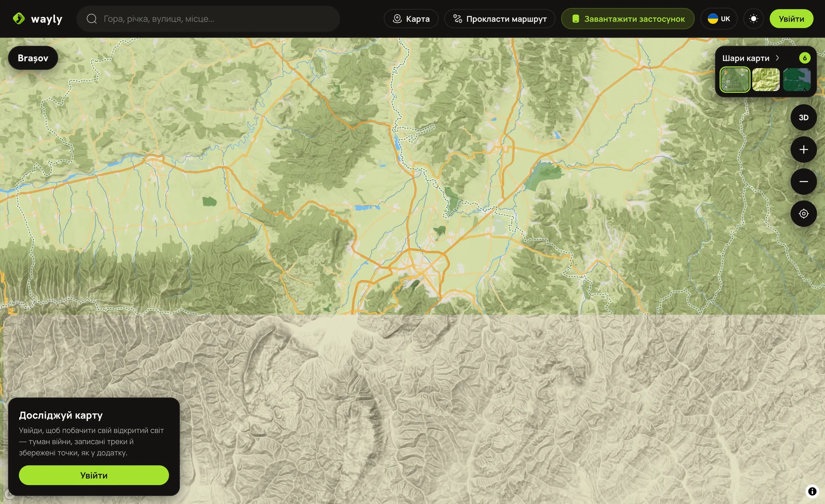Select the dark satellite layer thumbnail
Screen dimensions: 825x504
797,80
